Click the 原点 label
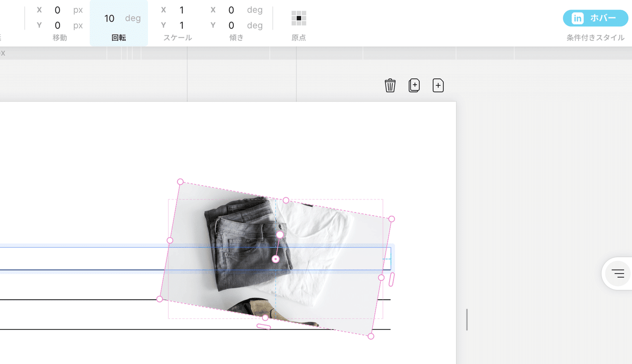 [x=299, y=38]
